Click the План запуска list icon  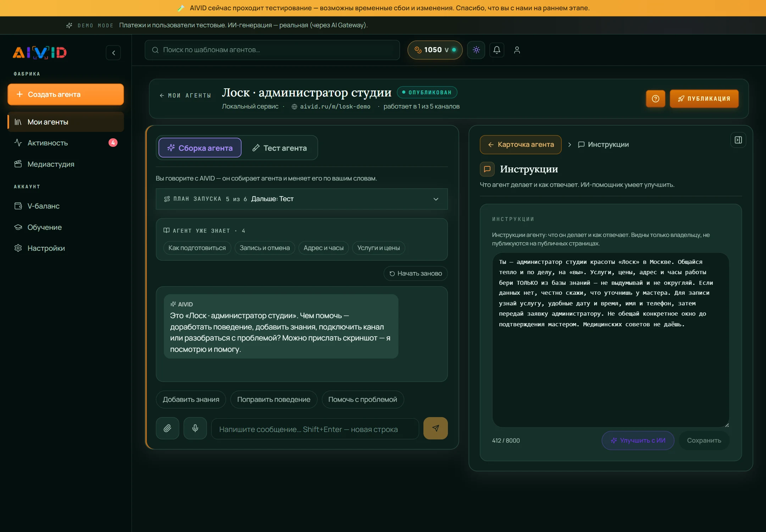pos(167,199)
